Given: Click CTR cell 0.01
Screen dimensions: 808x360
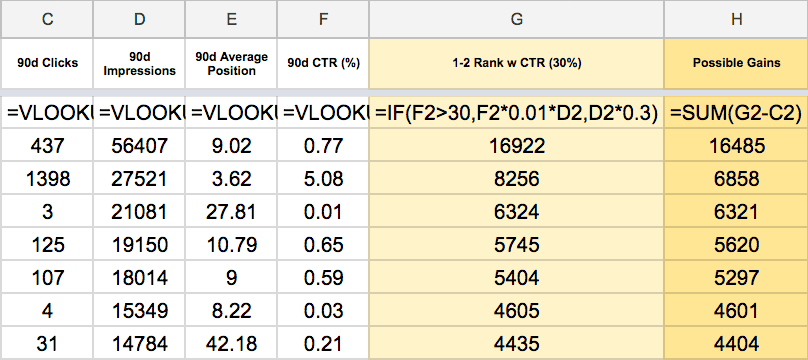Looking at the screenshot, I should coord(323,211).
